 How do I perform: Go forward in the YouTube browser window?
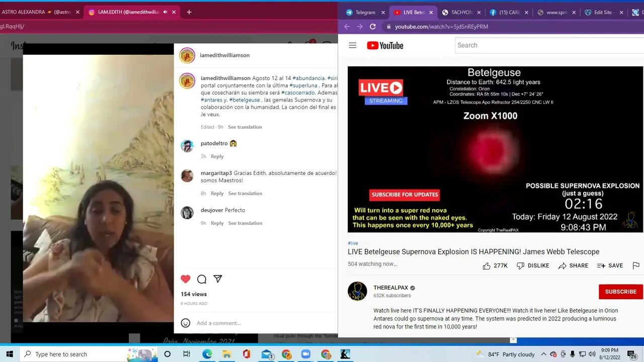click(x=360, y=27)
